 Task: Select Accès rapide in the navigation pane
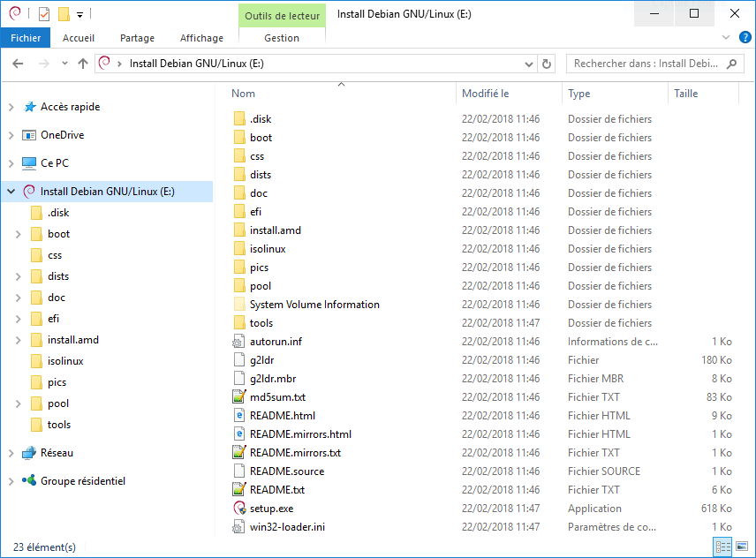[71, 107]
